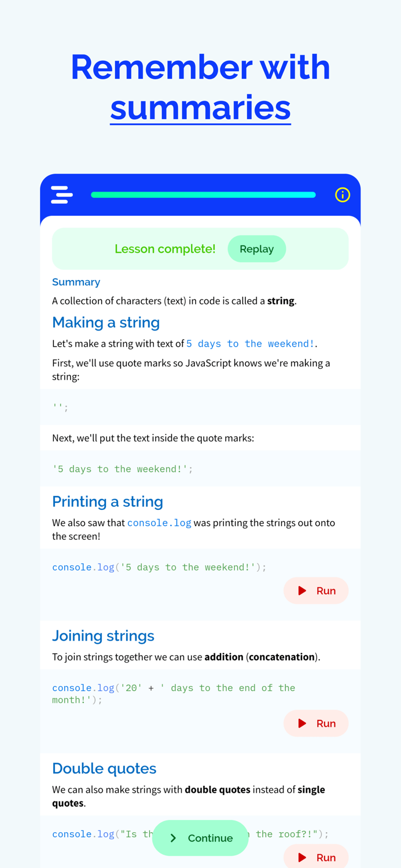Click the 'Joining strings' section heading

coord(103,635)
